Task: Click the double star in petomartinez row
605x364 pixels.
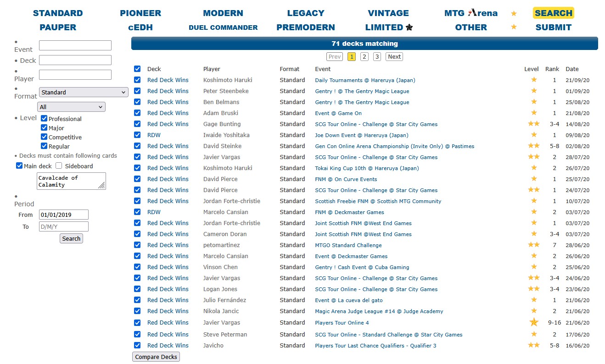Action: tap(534, 245)
